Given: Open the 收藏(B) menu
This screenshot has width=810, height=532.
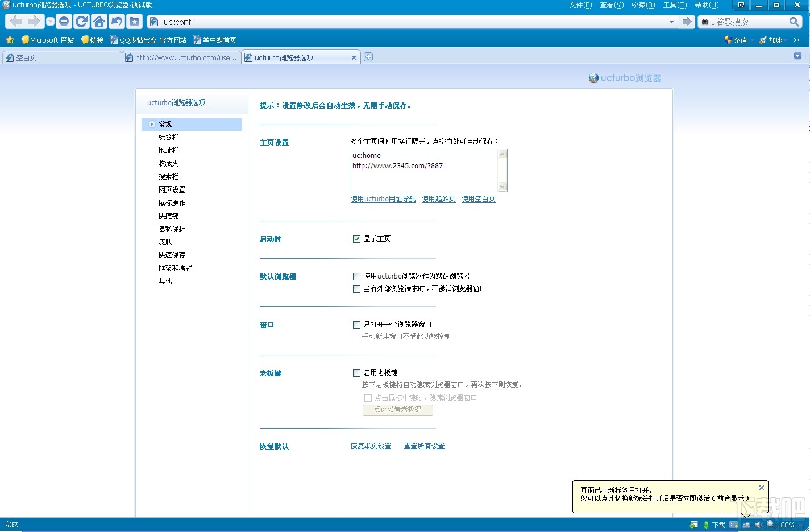Looking at the screenshot, I should tap(643, 5).
